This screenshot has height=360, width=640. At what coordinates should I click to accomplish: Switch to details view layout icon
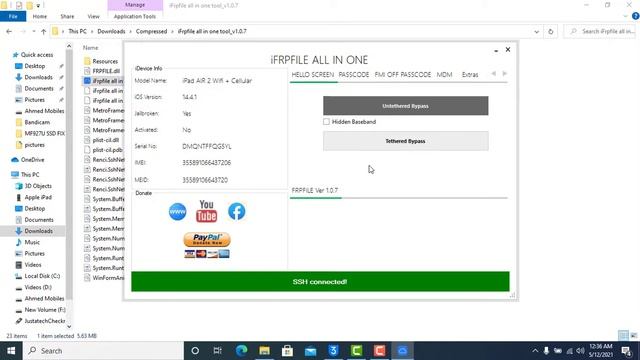coord(623,335)
